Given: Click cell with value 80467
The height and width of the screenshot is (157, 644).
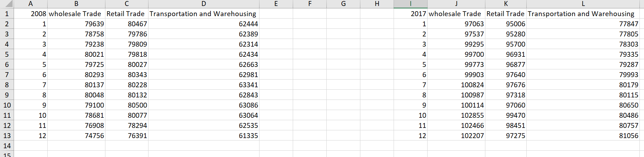Looking at the screenshot, I should coord(127,24).
